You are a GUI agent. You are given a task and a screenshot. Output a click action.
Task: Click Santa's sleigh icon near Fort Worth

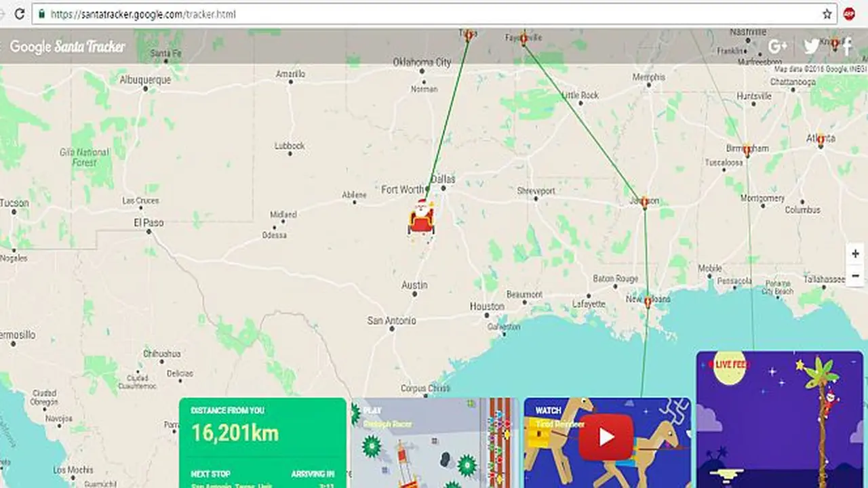(x=421, y=216)
